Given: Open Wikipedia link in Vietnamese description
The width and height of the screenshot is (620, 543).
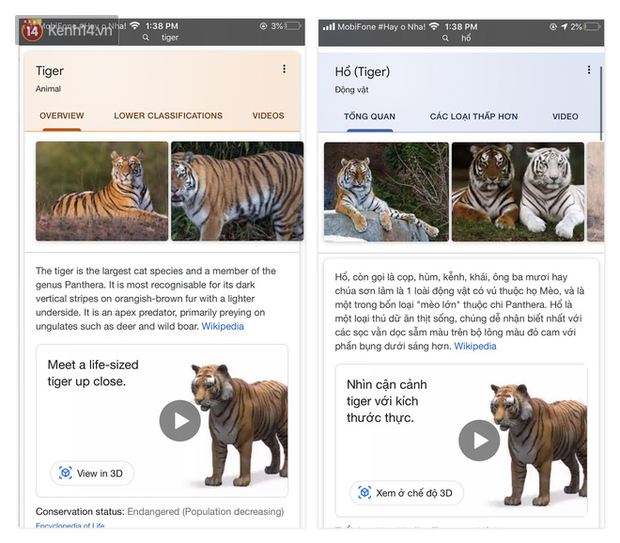Looking at the screenshot, I should (474, 346).
